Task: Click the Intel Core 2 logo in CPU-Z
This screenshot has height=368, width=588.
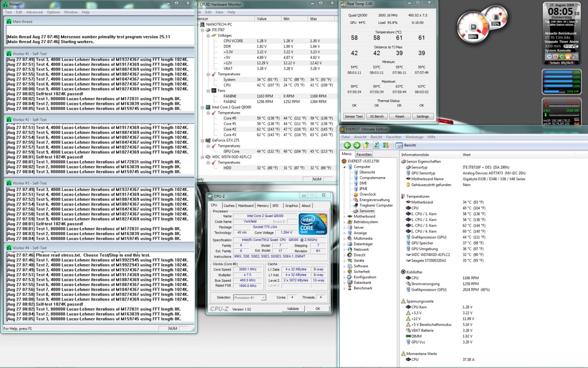Action: click(313, 224)
